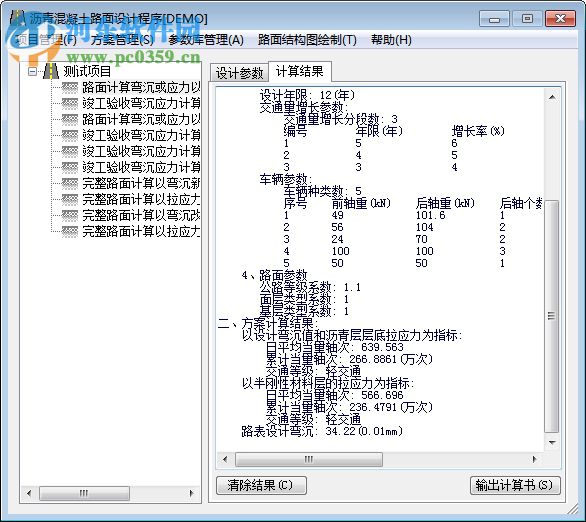This screenshot has width=586, height=522.
Task: Click the icon of row 完整路面计算以弯沉改
Action: pos(70,215)
